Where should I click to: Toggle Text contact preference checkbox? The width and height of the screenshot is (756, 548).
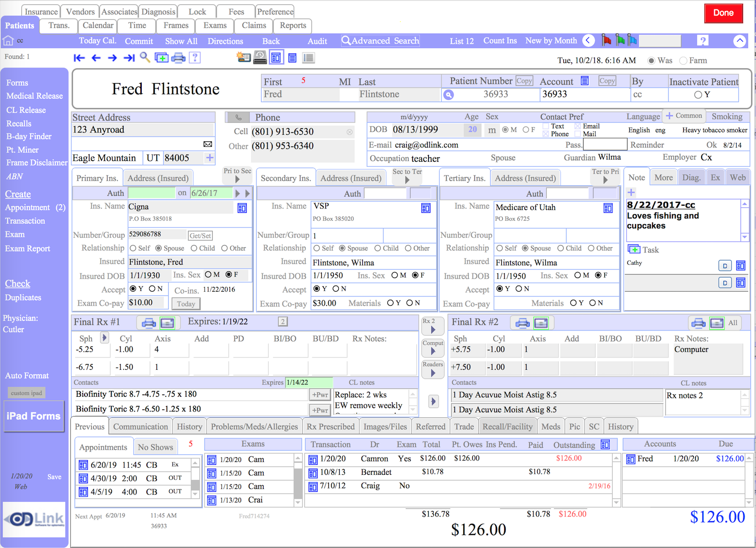546,126
